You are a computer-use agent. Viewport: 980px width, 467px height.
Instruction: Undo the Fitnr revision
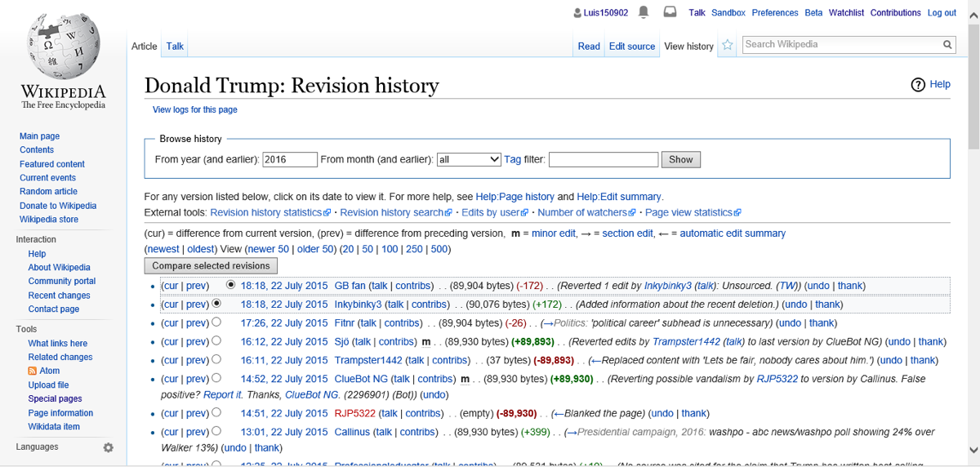[x=787, y=323]
